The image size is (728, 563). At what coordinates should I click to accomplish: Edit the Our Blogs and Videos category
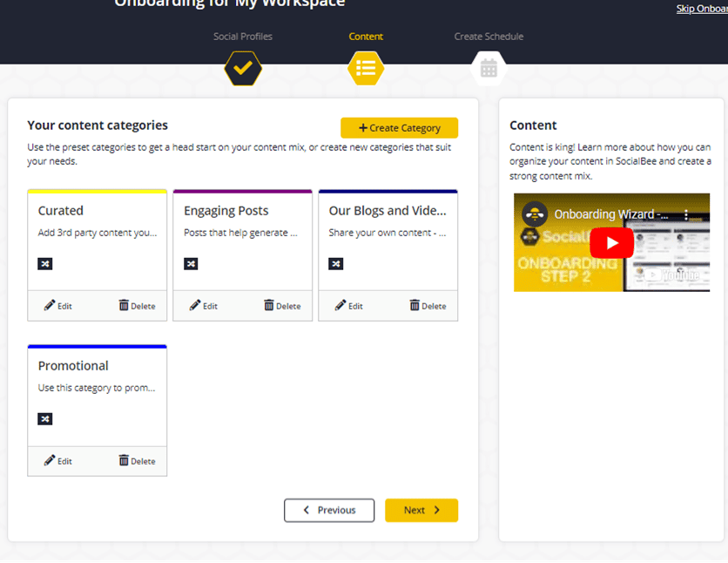[348, 305]
